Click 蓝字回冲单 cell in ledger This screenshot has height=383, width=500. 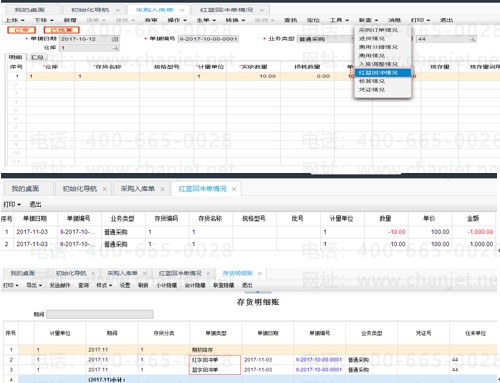click(215, 370)
